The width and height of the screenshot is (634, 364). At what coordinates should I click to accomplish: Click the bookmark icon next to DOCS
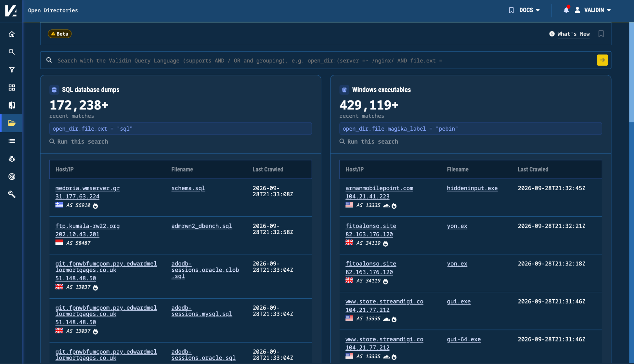511,10
